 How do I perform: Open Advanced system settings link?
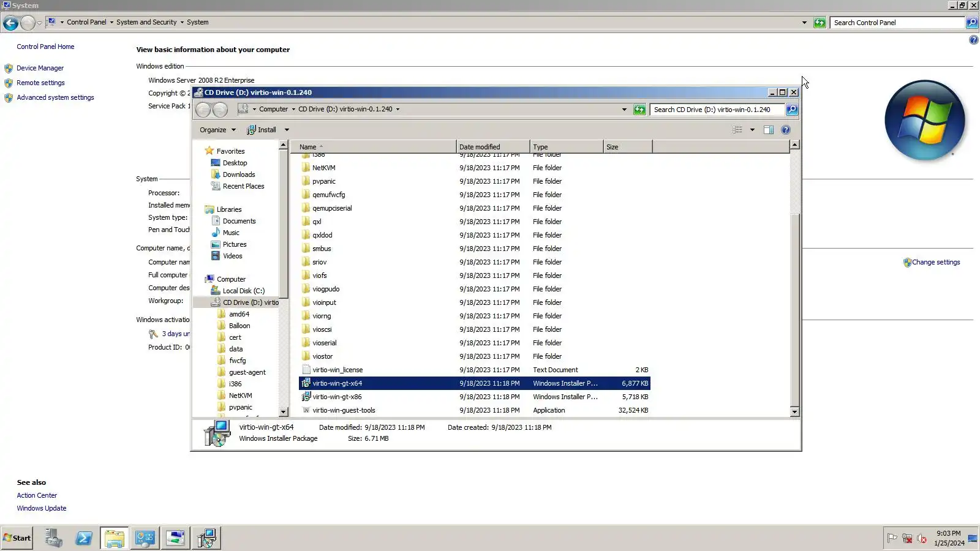[x=55, y=97]
